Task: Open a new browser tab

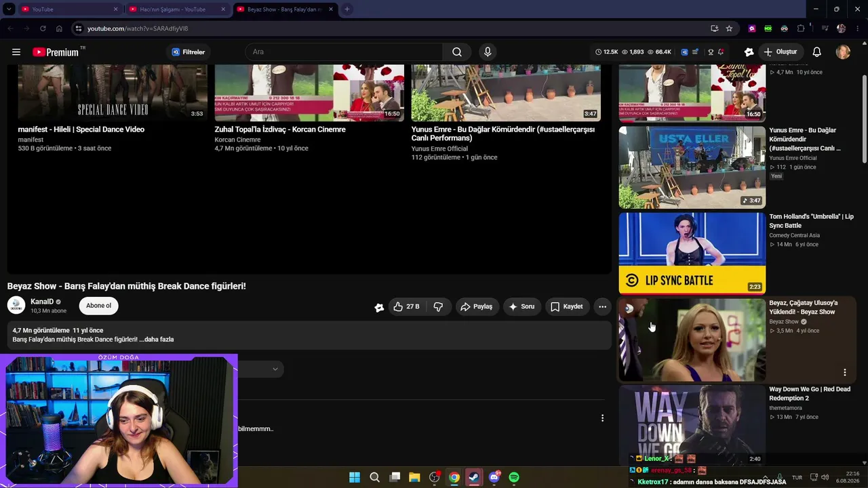Action: [347, 9]
